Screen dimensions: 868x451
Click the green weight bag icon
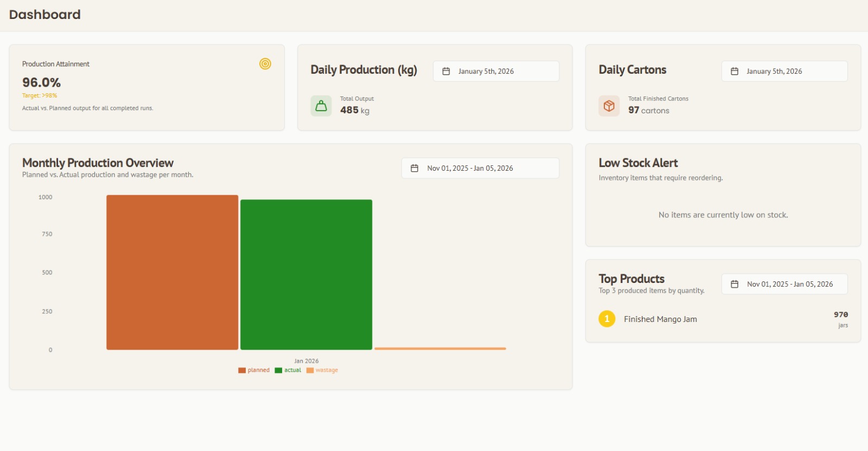tap(321, 106)
